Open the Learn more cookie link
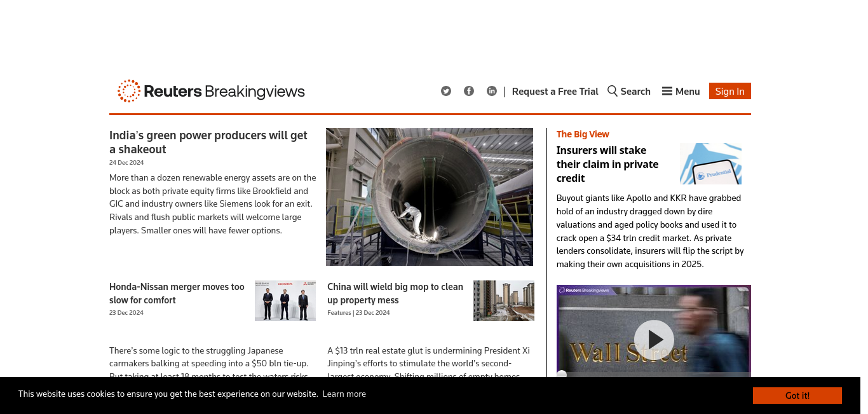This screenshot has height=414, width=868. point(344,394)
